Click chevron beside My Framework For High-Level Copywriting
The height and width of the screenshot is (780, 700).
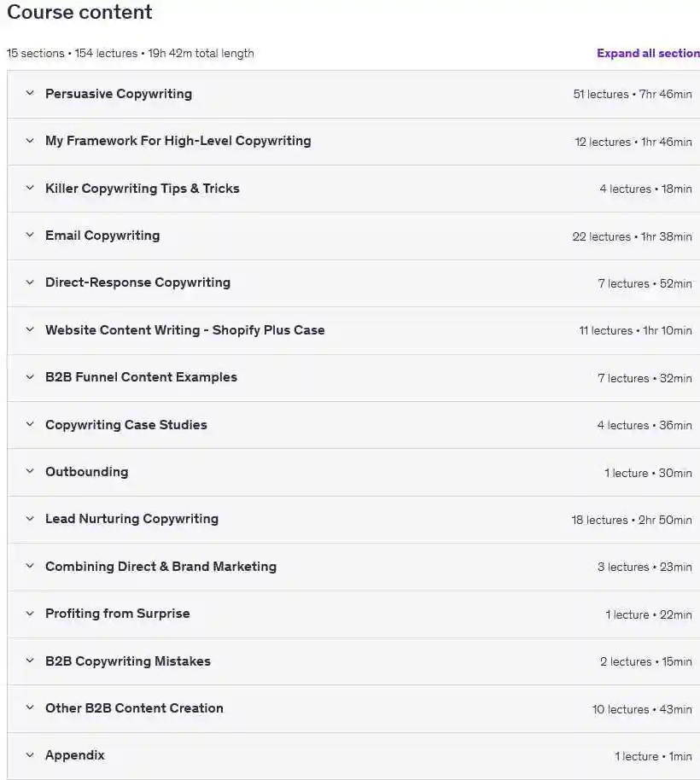pyautogui.click(x=30, y=141)
